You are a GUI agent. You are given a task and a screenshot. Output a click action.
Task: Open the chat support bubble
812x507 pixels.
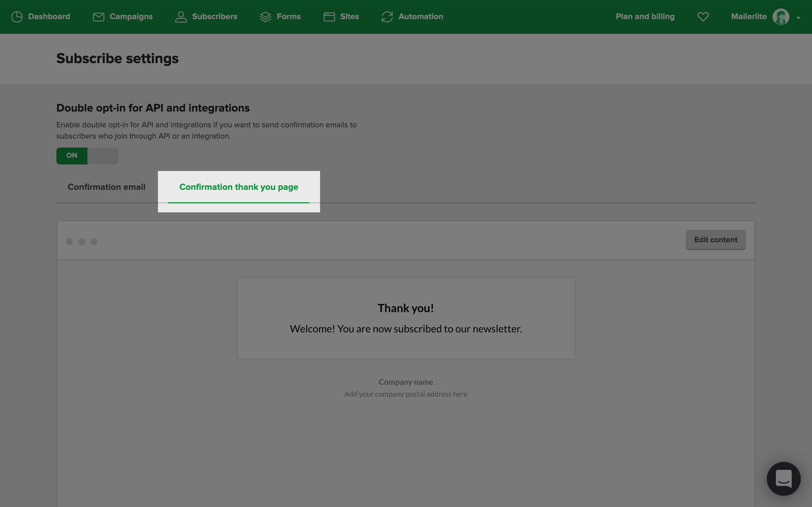(x=784, y=479)
